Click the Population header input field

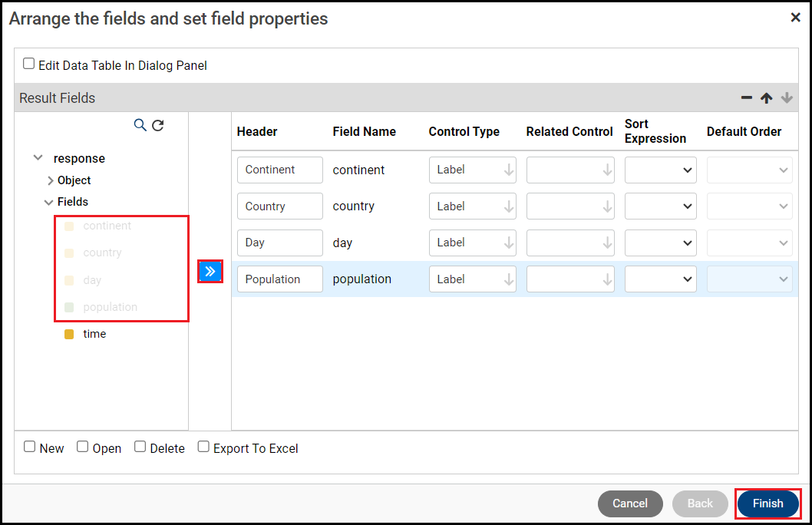(x=279, y=279)
